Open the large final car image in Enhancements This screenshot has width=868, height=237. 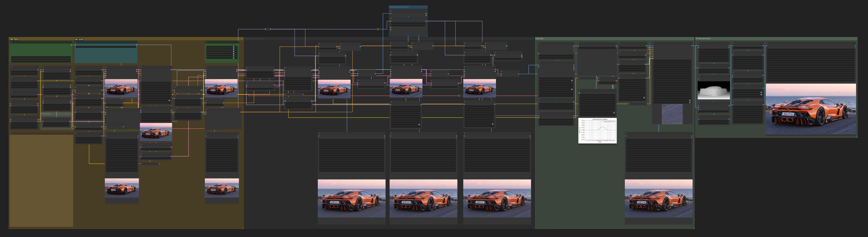tap(811, 109)
